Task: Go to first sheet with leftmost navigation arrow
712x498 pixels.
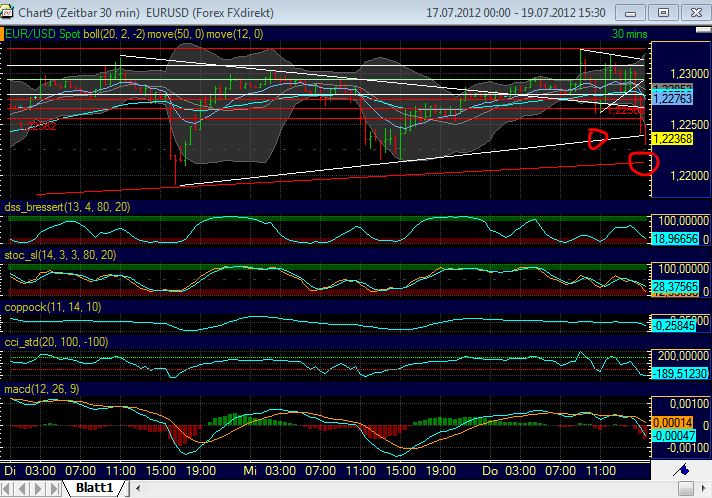Action: [6, 489]
